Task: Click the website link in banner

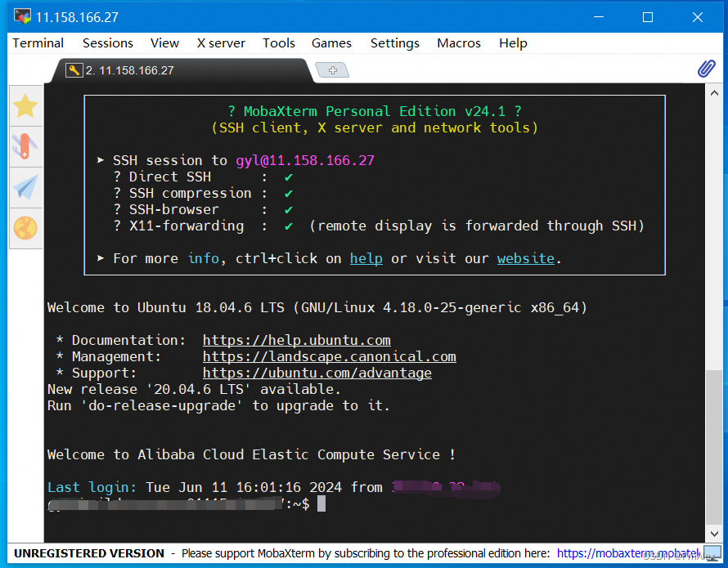Action: [x=526, y=258]
